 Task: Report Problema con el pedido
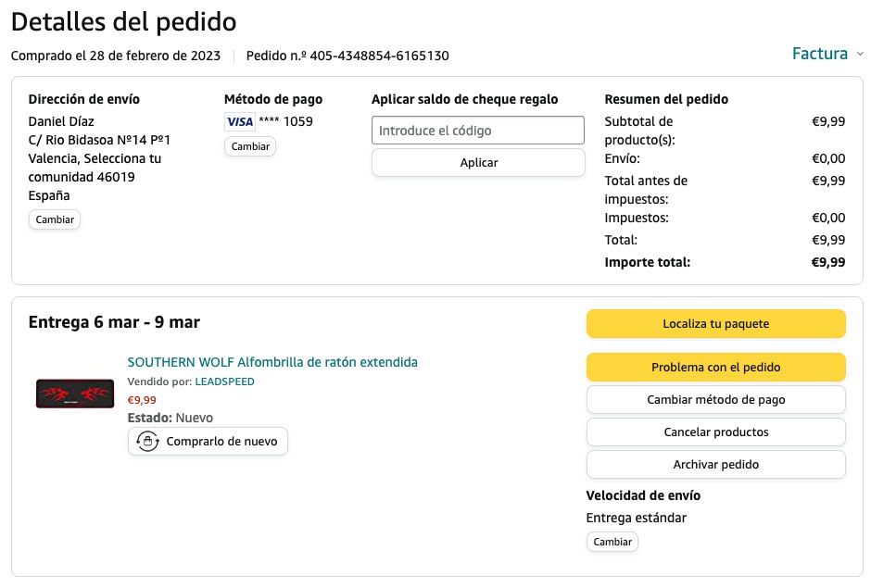coord(715,368)
